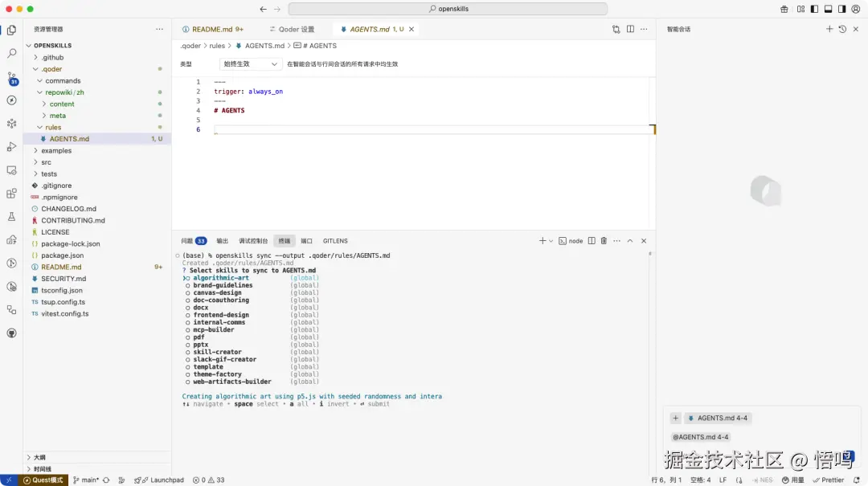Open Source Control view with 31 badge

[x=11, y=77]
